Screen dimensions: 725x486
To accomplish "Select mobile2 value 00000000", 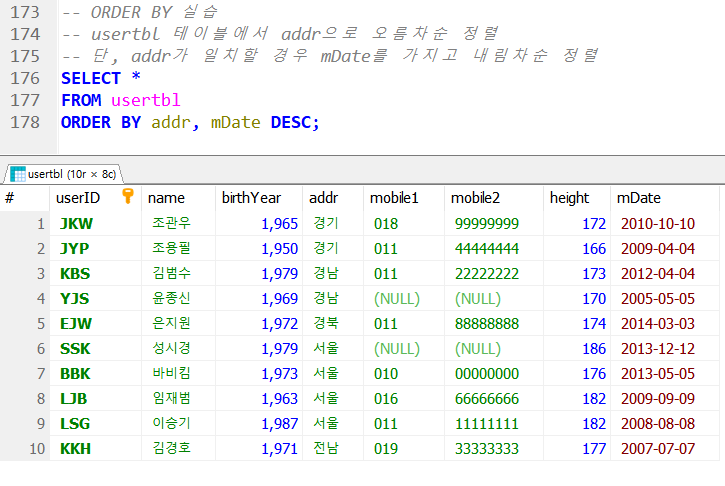I will tap(487, 374).
